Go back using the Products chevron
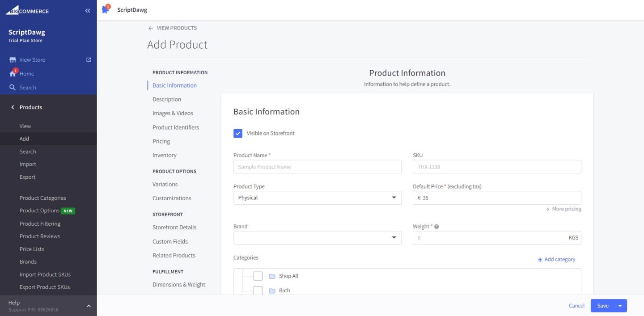The width and height of the screenshot is (644, 316). pos(12,107)
